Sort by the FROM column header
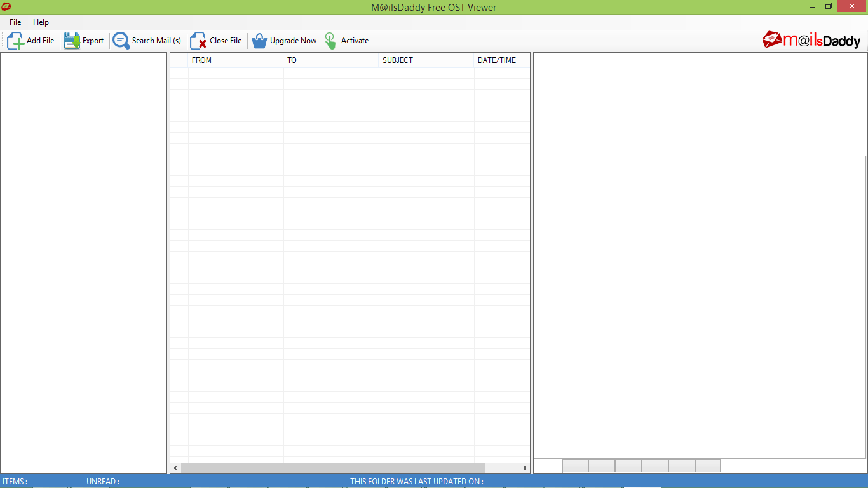868x488 pixels. 236,60
